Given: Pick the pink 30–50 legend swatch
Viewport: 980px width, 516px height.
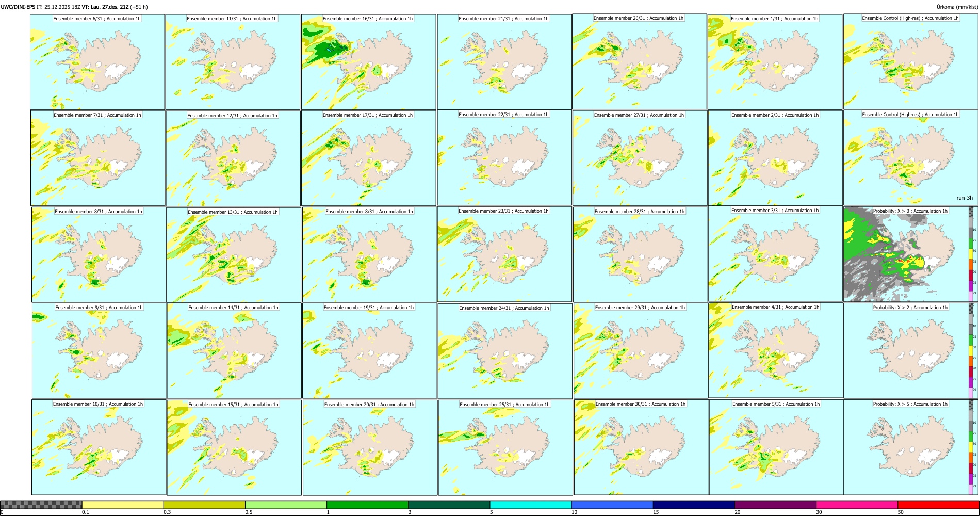Looking at the screenshot, I should point(857,505).
